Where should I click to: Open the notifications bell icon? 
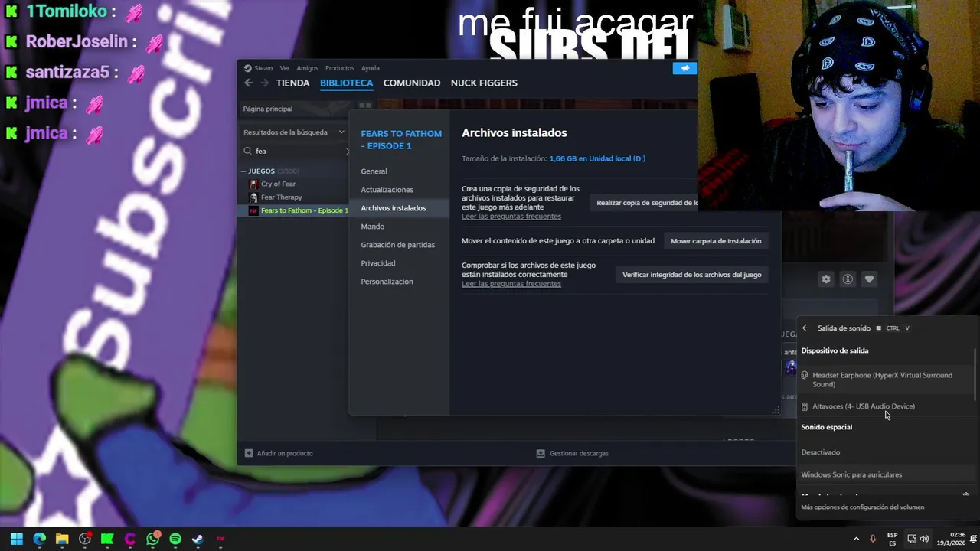pyautogui.click(x=972, y=539)
